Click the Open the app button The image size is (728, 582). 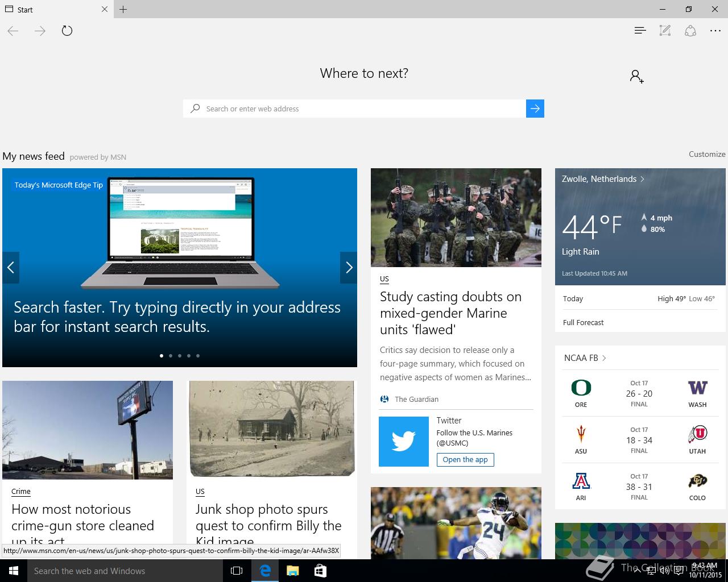[x=465, y=459]
